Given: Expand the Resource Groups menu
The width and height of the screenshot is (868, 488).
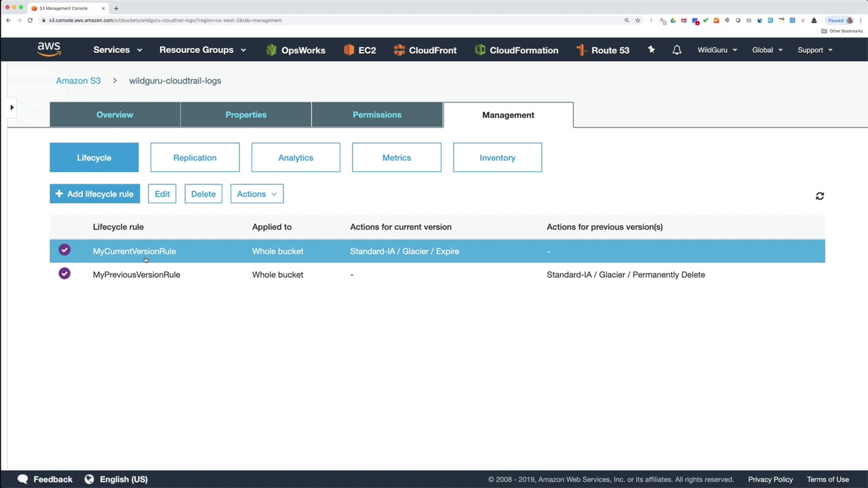Looking at the screenshot, I should pos(203,50).
